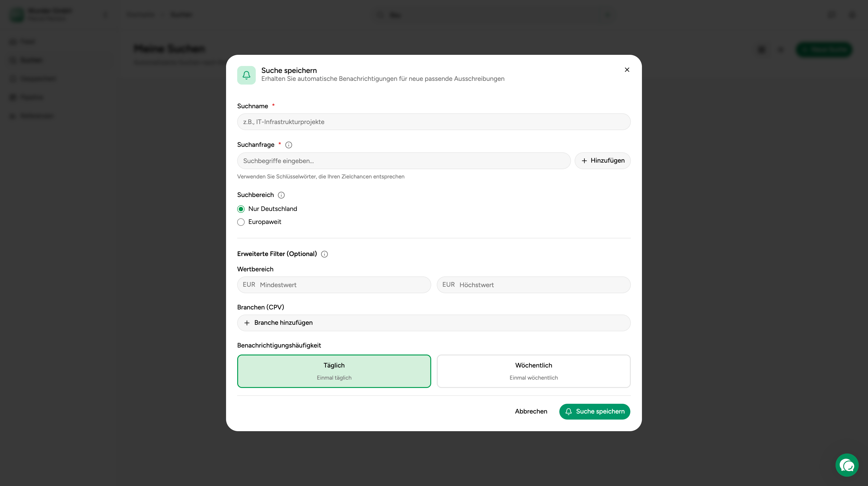Close the Suche speichern dialog

tap(627, 70)
